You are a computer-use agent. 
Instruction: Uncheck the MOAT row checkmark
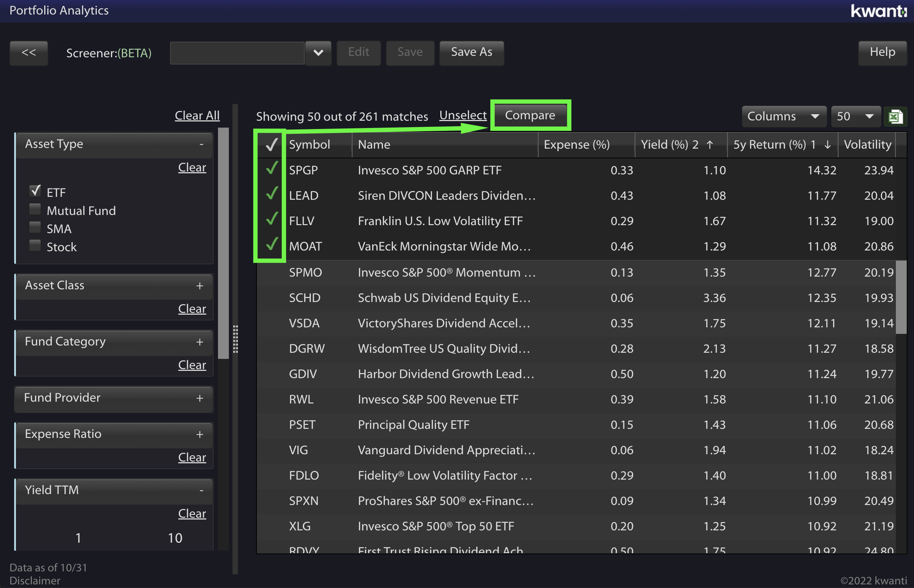point(271,244)
